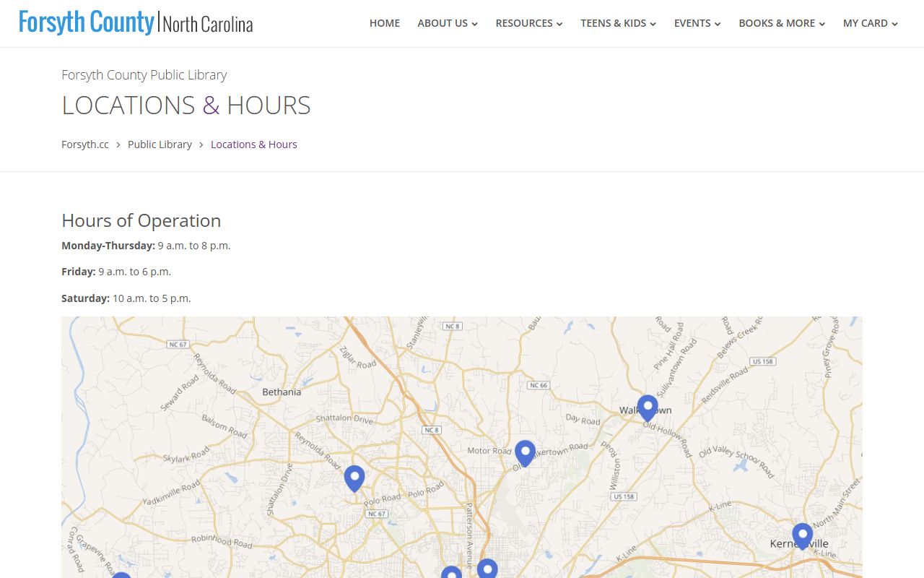Expand the TEENS & KIDS menu

coord(619,23)
